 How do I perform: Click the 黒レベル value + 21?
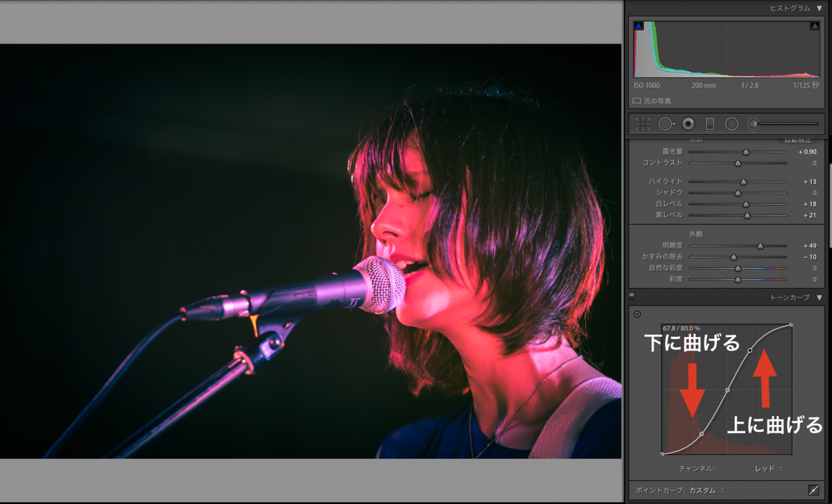coord(810,215)
